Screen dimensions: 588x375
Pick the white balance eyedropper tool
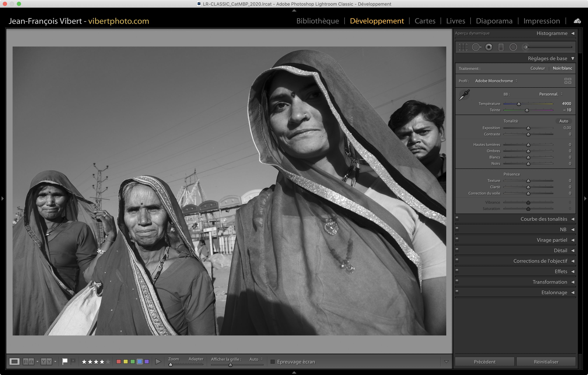pos(464,95)
